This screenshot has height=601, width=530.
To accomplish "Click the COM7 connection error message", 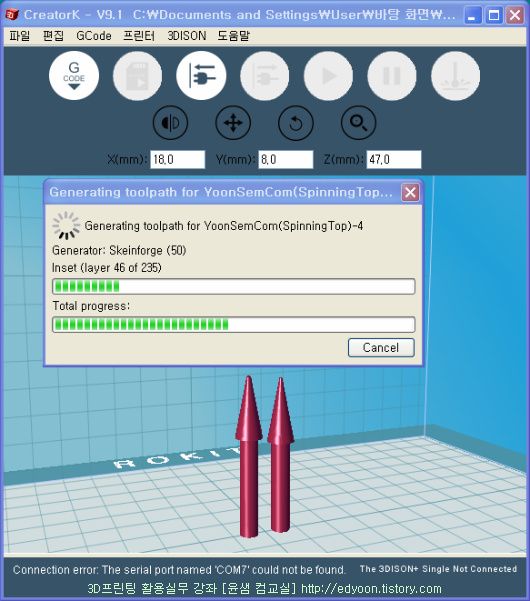I will pos(179,570).
